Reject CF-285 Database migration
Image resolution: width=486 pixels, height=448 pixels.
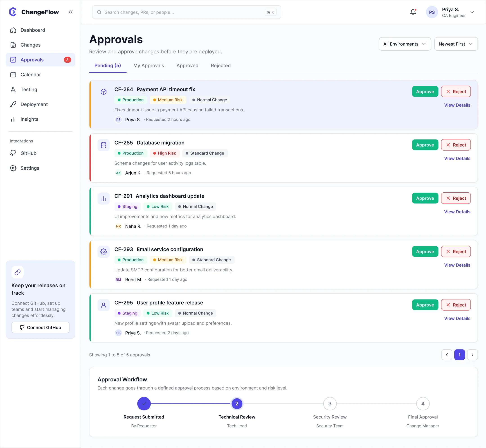click(456, 145)
